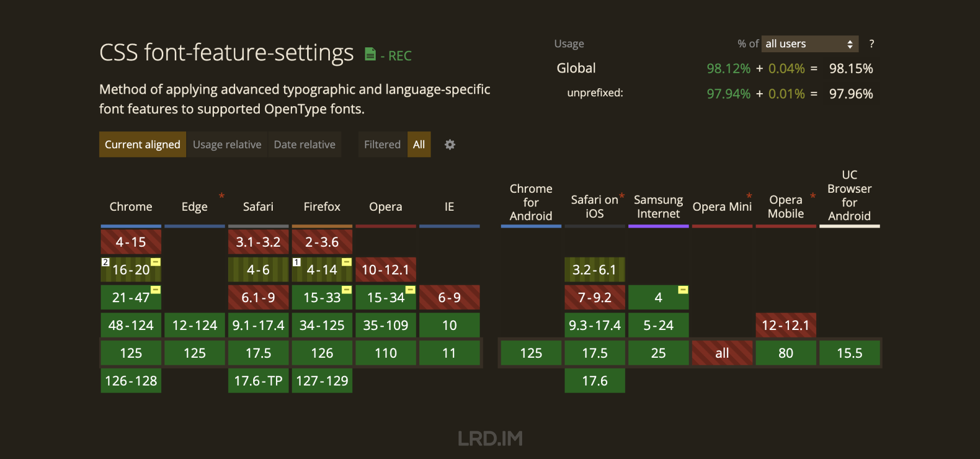
Task: Click the Opera column header
Action: tap(385, 207)
